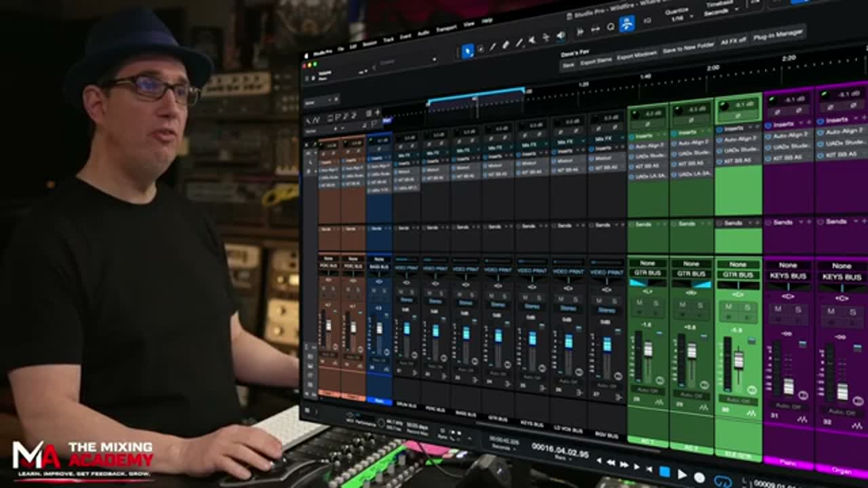This screenshot has height=488, width=868.
Task: Click the Export Stems macro button
Action: click(x=596, y=61)
